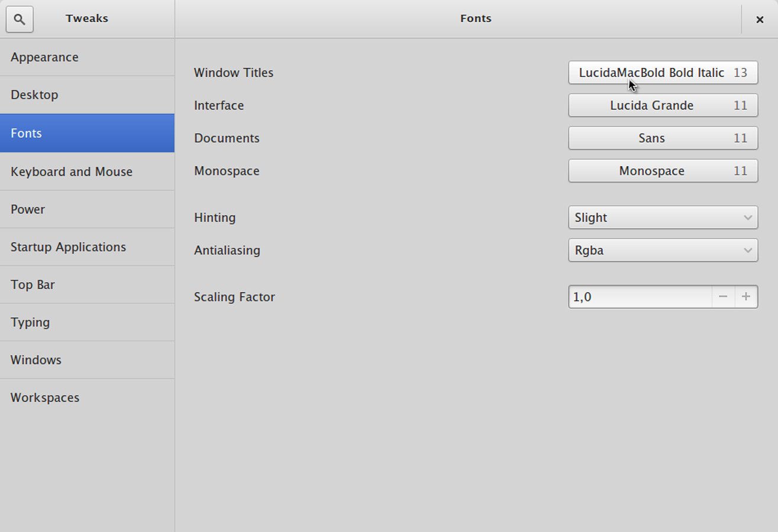Click the search magnifier icon
The image size is (778, 532).
(x=20, y=20)
